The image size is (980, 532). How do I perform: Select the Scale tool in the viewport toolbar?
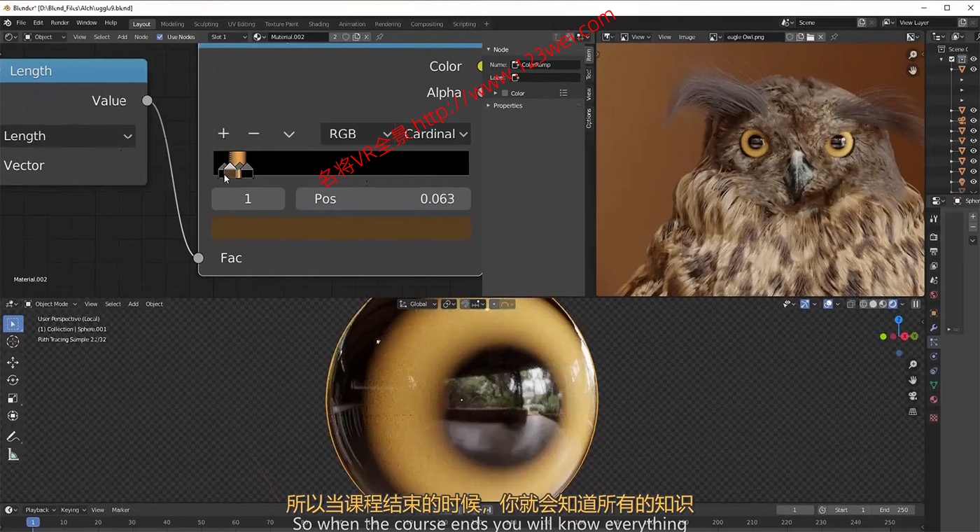pyautogui.click(x=13, y=398)
